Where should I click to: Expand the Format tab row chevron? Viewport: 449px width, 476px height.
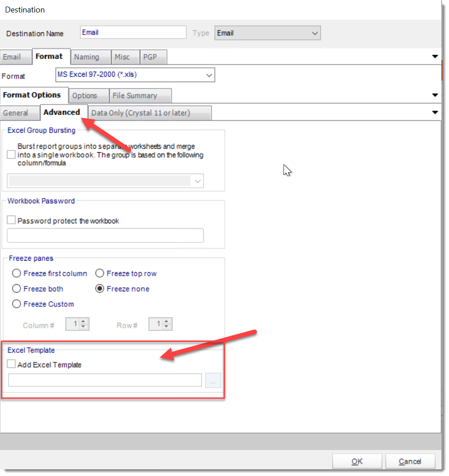435,56
